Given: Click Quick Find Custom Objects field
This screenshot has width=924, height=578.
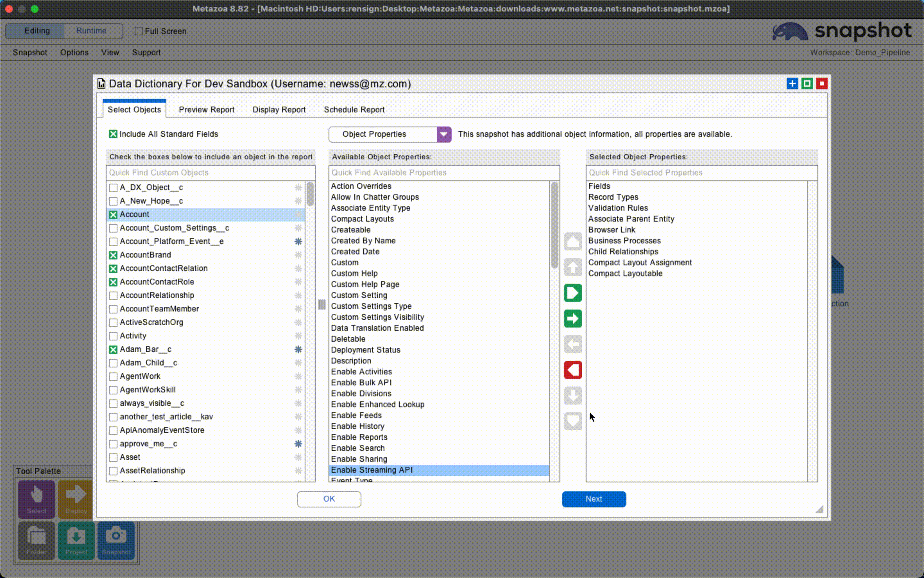Looking at the screenshot, I should click(x=211, y=173).
